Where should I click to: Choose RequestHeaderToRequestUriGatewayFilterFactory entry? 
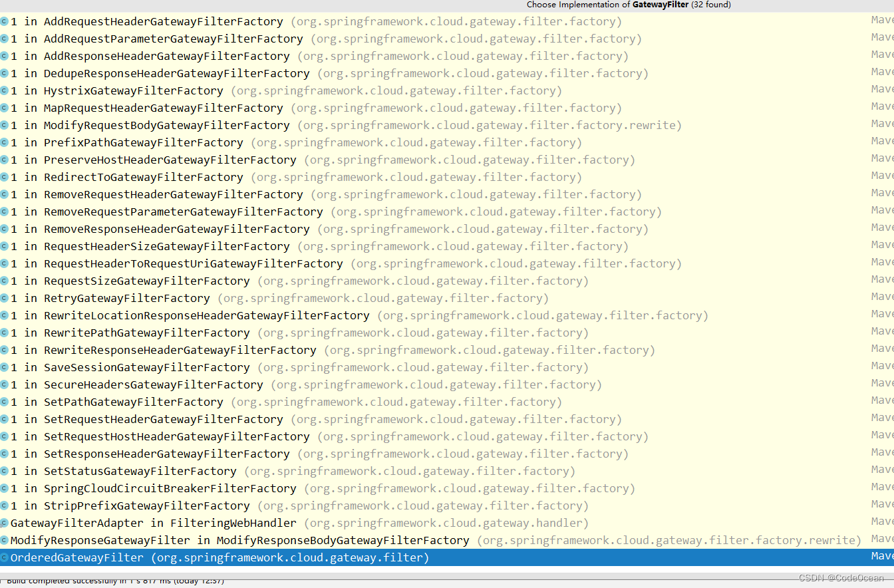coord(447,263)
